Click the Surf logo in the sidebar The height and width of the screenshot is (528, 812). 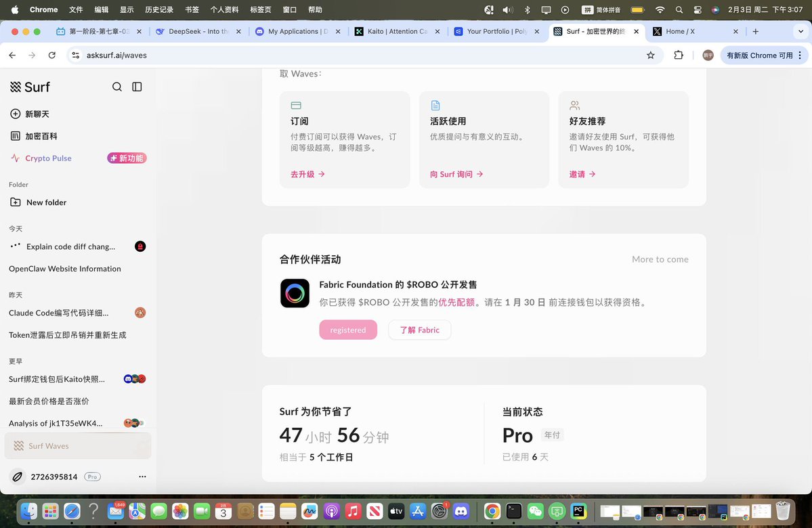tap(30, 87)
